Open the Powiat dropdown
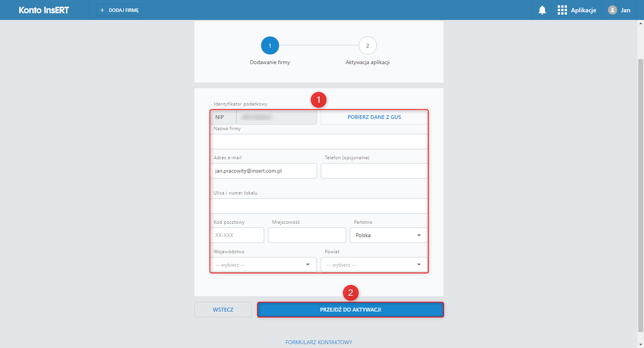 [x=374, y=265]
